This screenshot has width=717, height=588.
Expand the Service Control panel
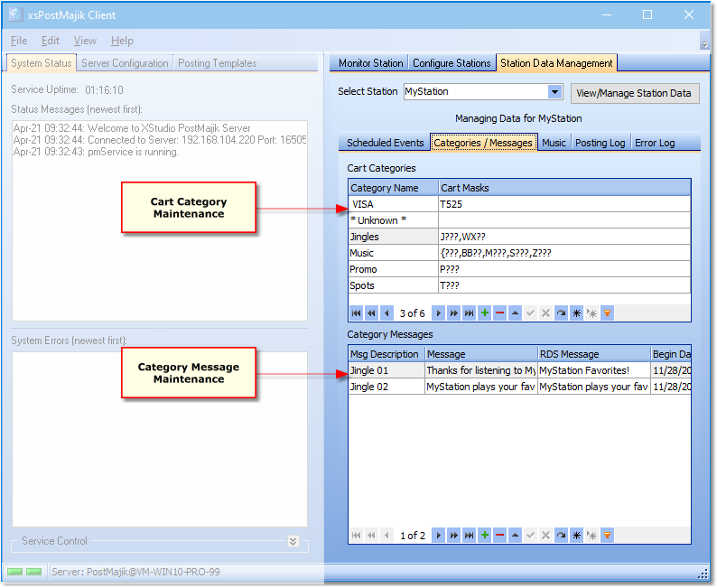[x=293, y=541]
